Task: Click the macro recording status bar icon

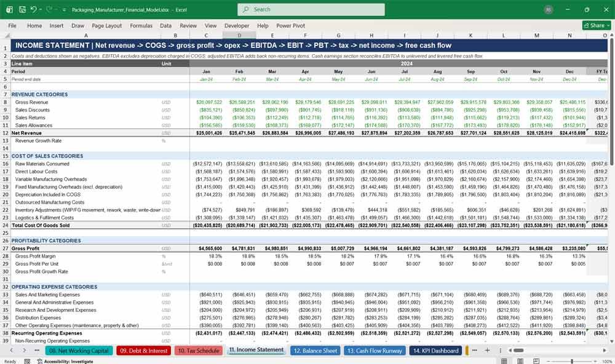Action: point(27,362)
